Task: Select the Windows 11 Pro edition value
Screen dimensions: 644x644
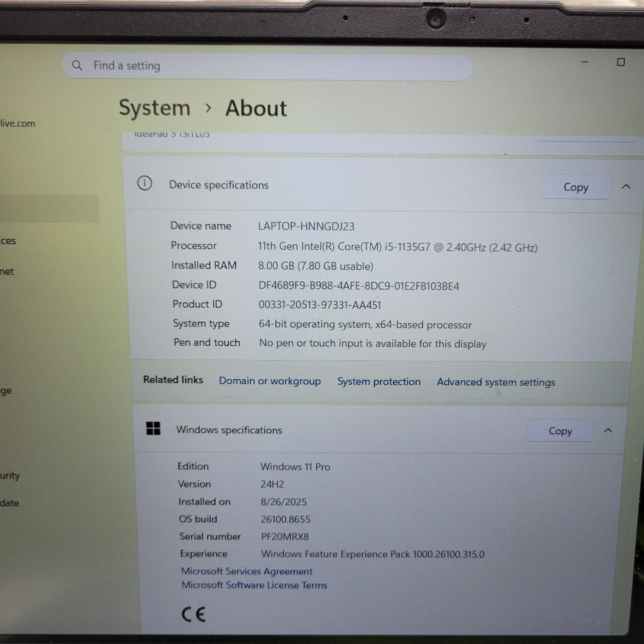Action: click(x=295, y=466)
